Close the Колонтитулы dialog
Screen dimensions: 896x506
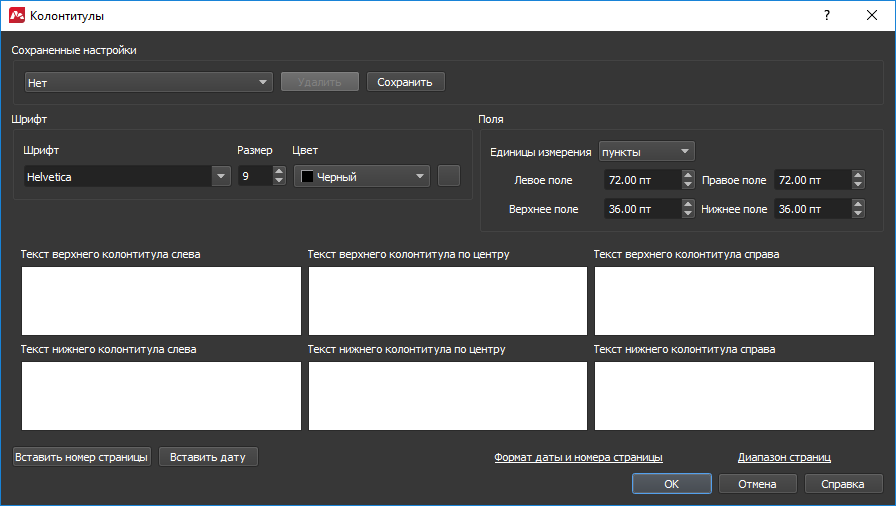pyautogui.click(x=872, y=15)
